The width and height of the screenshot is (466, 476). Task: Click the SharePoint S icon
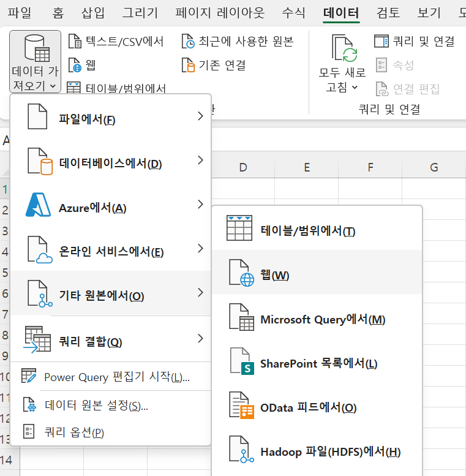click(x=242, y=361)
